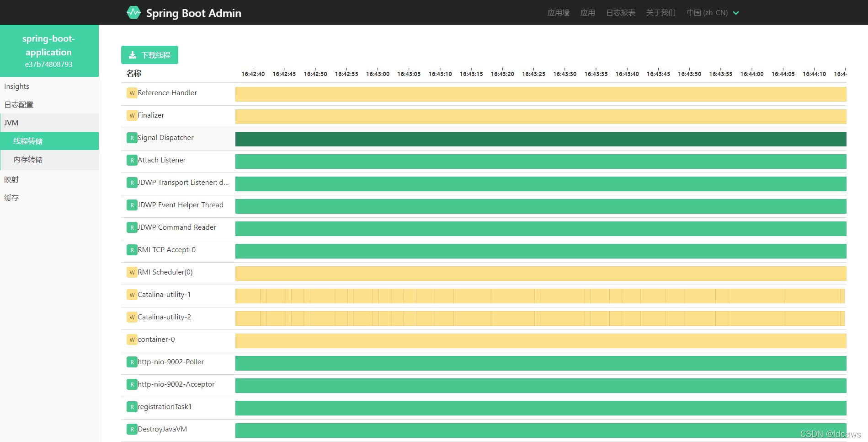Viewport: 868px width, 442px height.
Task: Click the R state badge of Attach Listener
Action: click(x=132, y=160)
